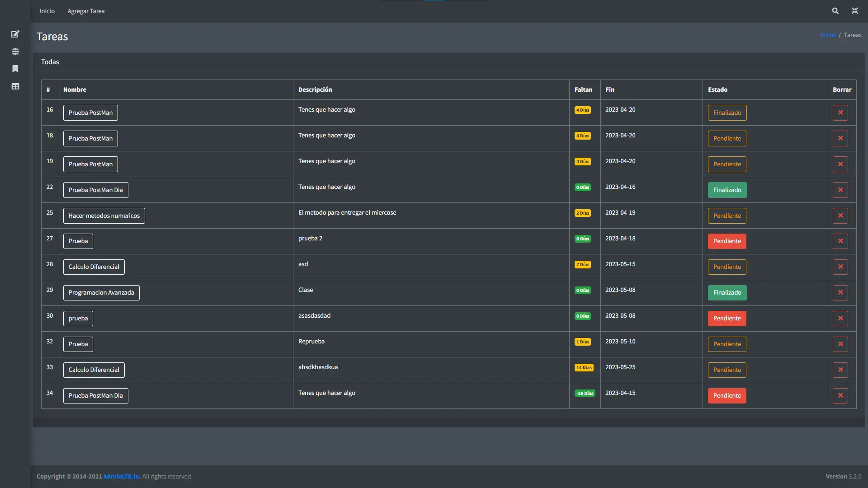The height and width of the screenshot is (488, 868).
Task: Click the 14 Días badge
Action: coord(584,367)
